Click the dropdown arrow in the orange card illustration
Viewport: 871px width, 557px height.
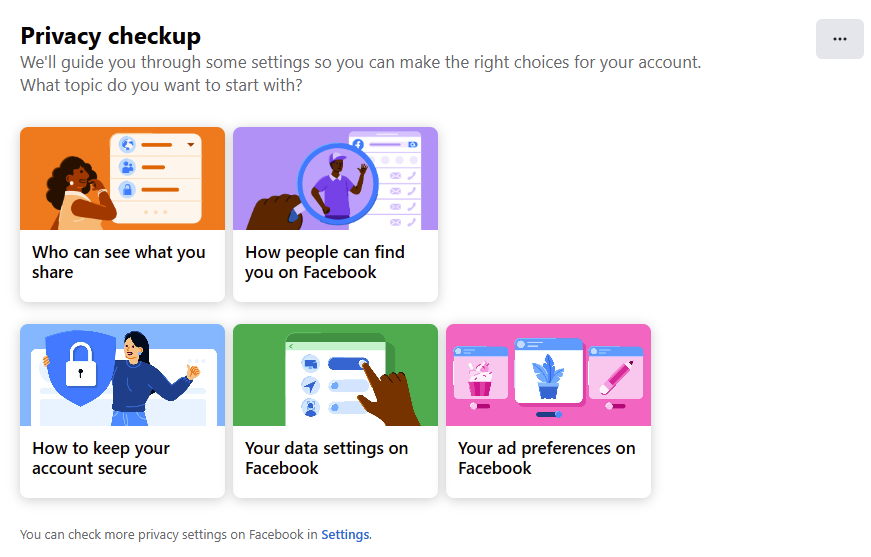[191, 145]
